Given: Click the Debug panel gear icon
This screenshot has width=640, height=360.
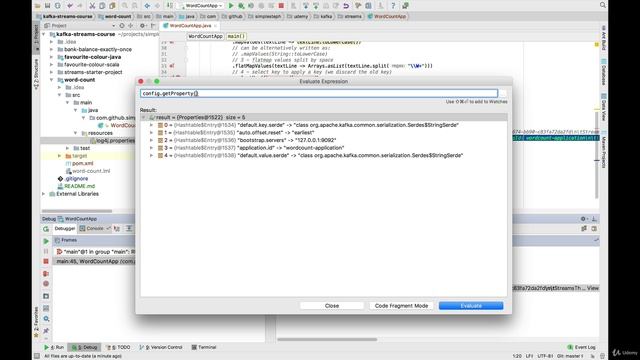Looking at the screenshot, I should 584,219.
